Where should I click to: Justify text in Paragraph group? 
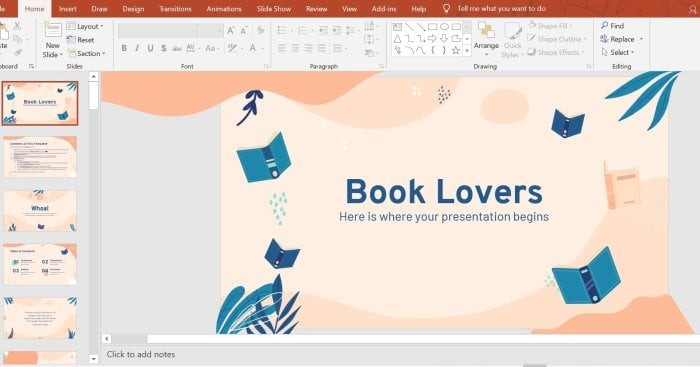coord(322,48)
